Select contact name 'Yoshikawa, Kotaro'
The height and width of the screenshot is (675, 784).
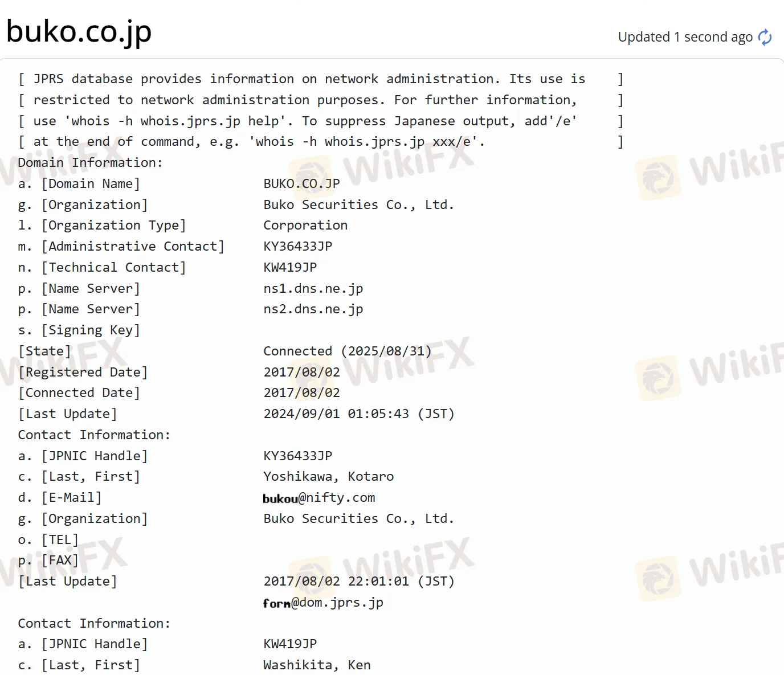click(x=329, y=476)
